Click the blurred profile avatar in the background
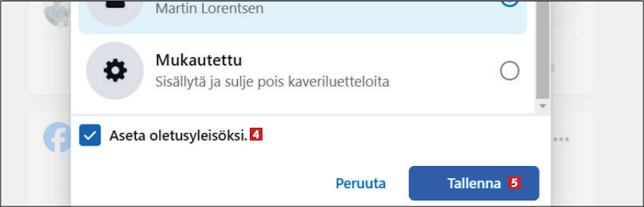The height and width of the screenshot is (207, 644). coord(57,13)
